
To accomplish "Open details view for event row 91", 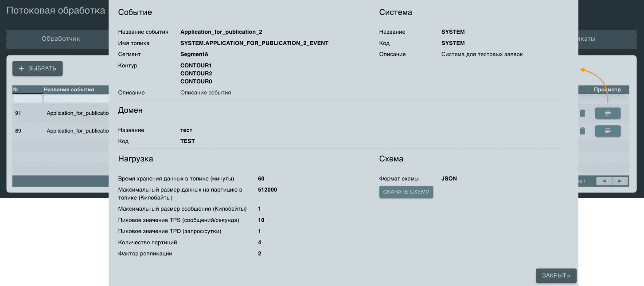I will (x=608, y=114).
